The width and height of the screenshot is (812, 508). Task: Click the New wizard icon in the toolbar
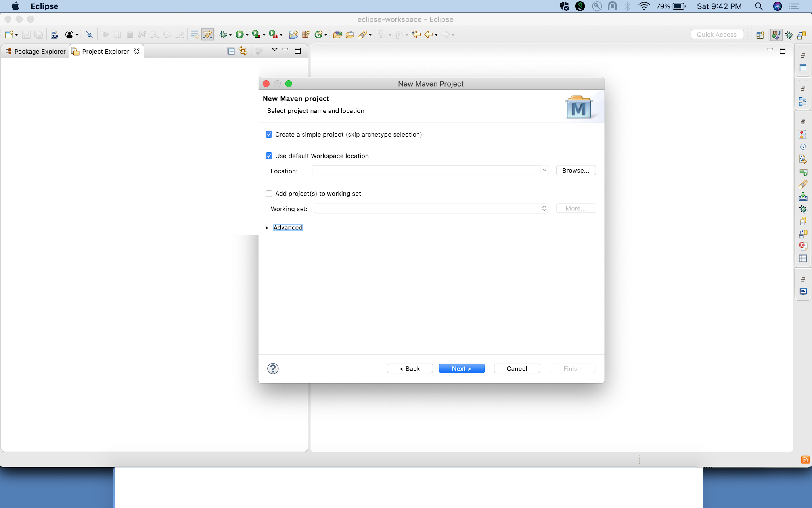(x=9, y=35)
